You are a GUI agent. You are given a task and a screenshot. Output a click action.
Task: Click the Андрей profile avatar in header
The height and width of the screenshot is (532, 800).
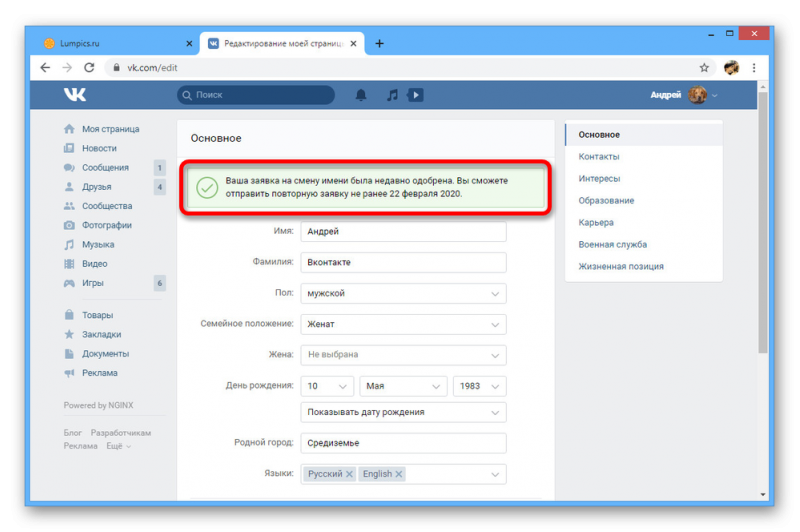tap(697, 95)
